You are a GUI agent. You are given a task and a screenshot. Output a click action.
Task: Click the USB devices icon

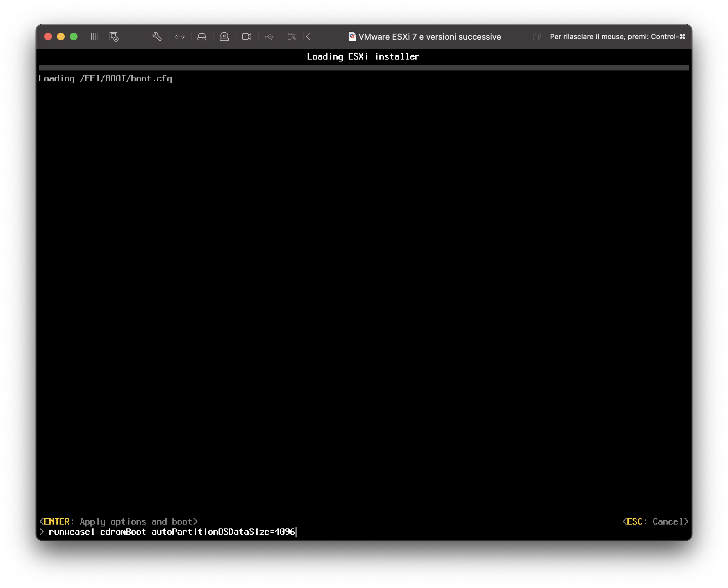click(x=269, y=37)
